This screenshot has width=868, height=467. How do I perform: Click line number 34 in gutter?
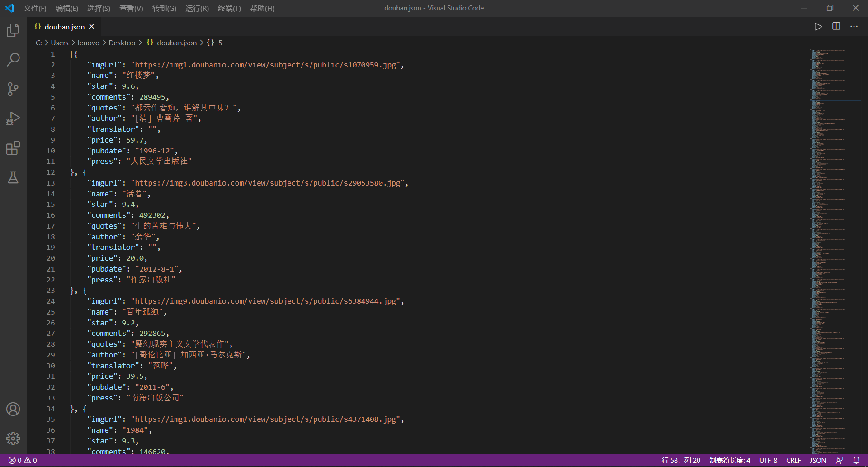pos(51,409)
